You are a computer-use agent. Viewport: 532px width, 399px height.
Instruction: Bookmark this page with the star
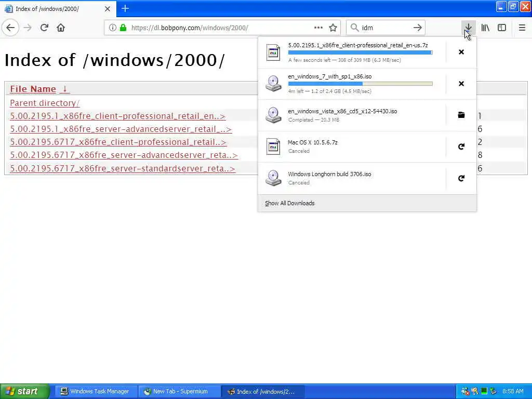pyautogui.click(x=333, y=28)
